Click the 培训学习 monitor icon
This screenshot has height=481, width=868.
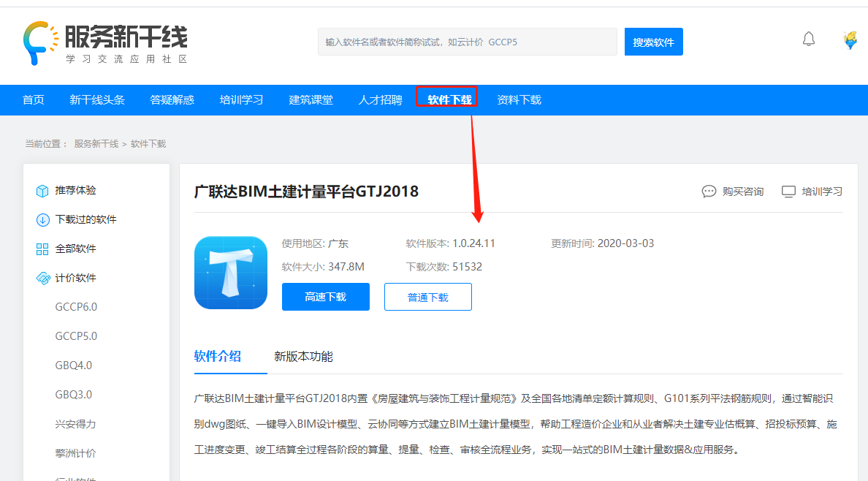tap(788, 192)
